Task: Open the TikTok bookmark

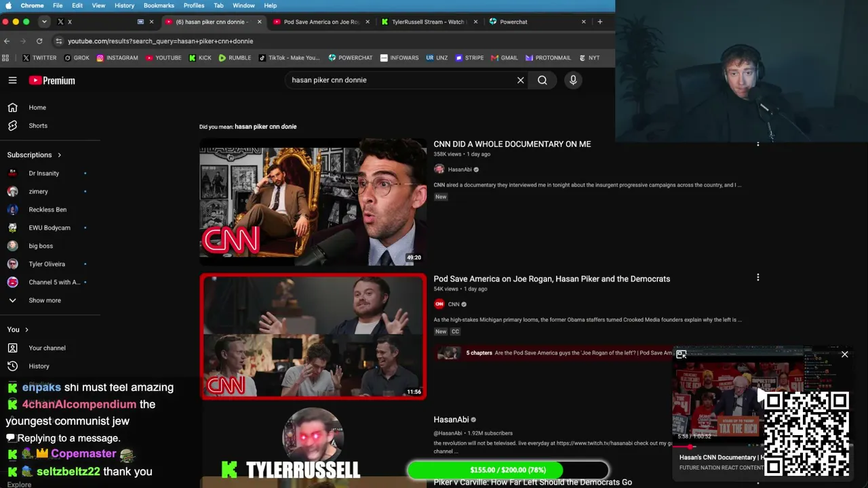Action: tap(289, 58)
